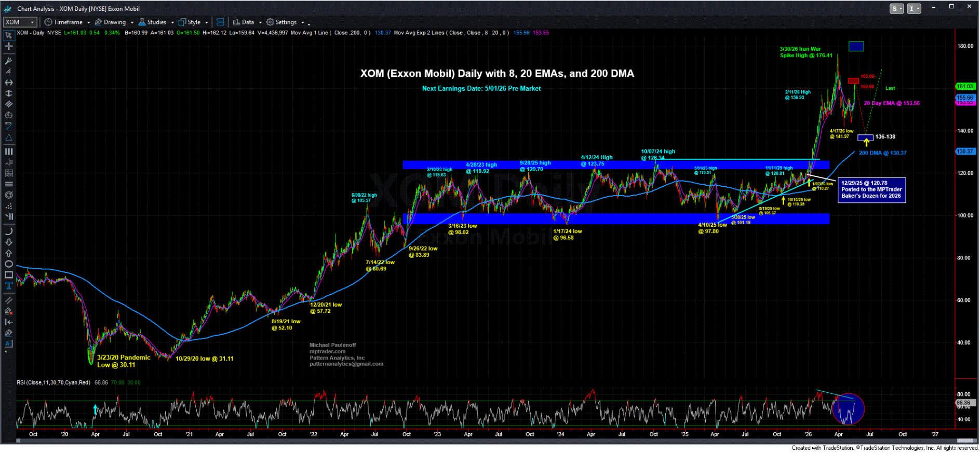Screen dimensions: 980x454
Task: Click the Next Earnings Date annotation
Action: coord(481,89)
